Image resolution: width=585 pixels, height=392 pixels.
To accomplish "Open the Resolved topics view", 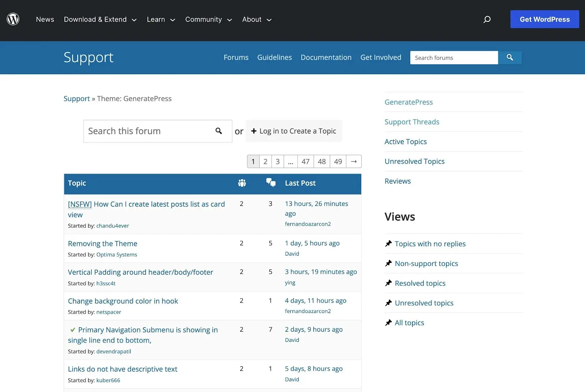I will pos(420,283).
